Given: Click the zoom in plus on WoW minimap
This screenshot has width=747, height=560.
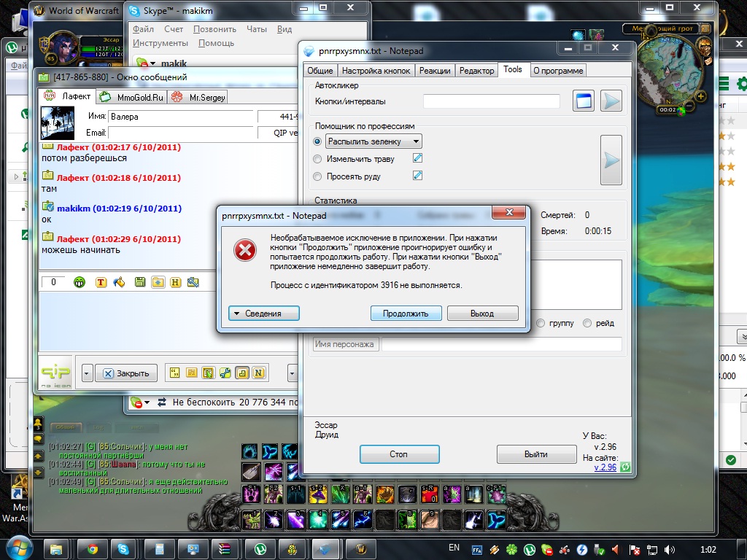Looking at the screenshot, I should pyautogui.click(x=701, y=96).
